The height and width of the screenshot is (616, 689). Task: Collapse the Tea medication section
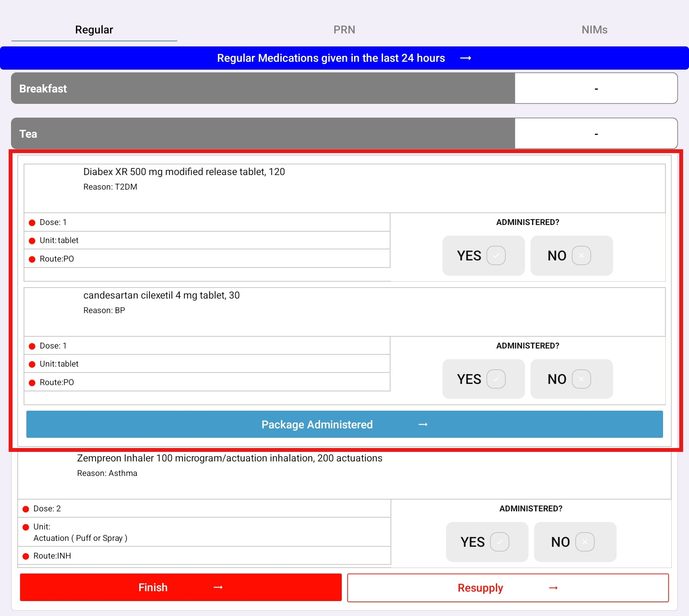(263, 134)
